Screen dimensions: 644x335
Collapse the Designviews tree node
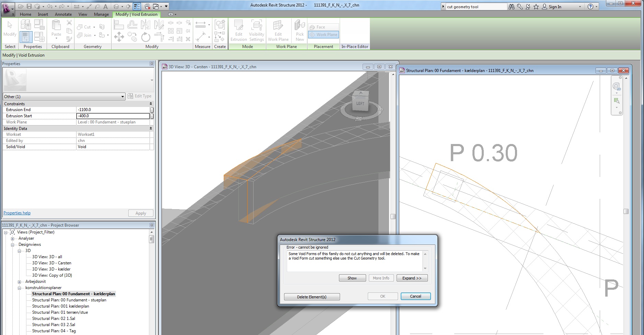pos(13,244)
